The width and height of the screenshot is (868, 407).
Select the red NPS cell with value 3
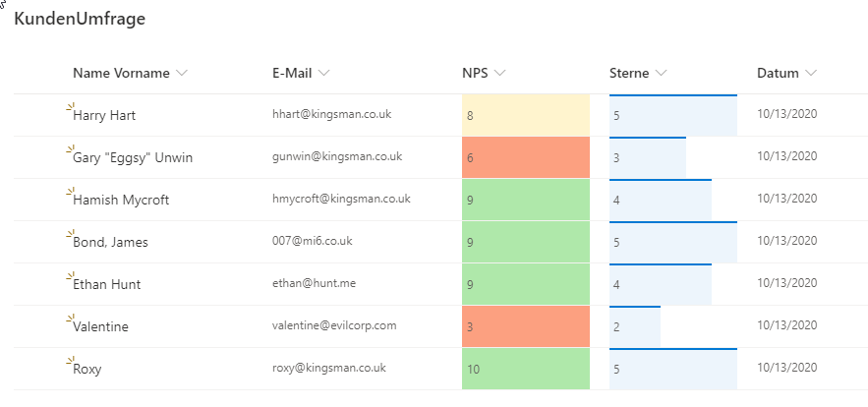[x=525, y=326]
